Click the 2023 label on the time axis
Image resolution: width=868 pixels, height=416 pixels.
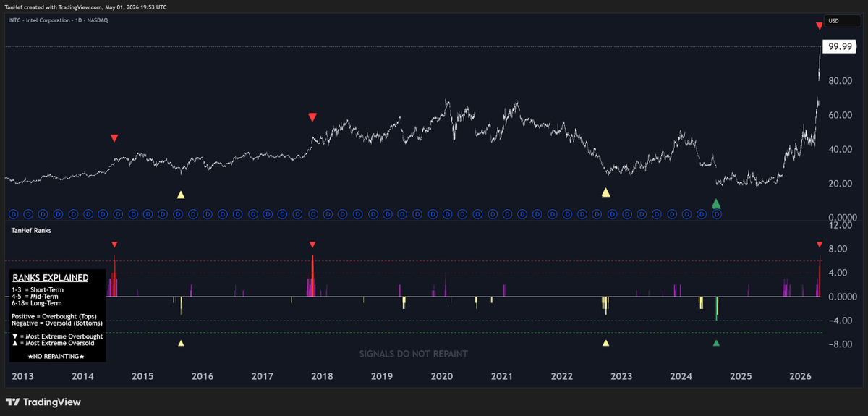(x=621, y=376)
